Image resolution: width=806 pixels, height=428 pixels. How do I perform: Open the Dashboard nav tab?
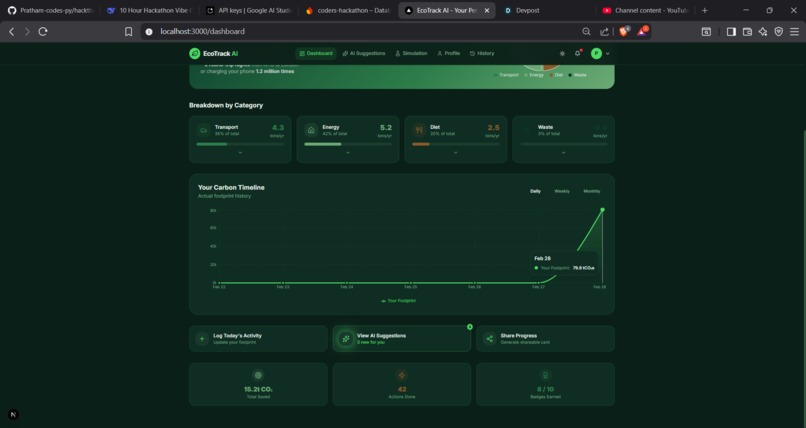(x=316, y=53)
